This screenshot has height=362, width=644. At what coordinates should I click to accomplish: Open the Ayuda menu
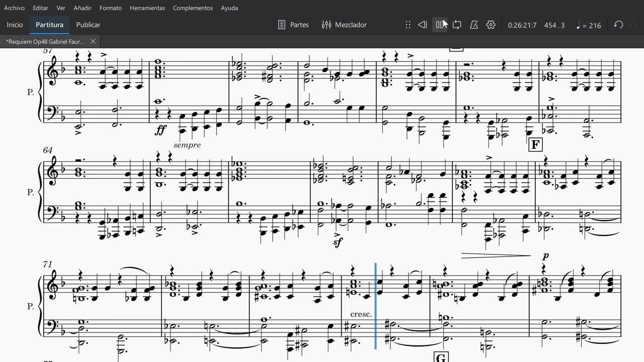[229, 8]
